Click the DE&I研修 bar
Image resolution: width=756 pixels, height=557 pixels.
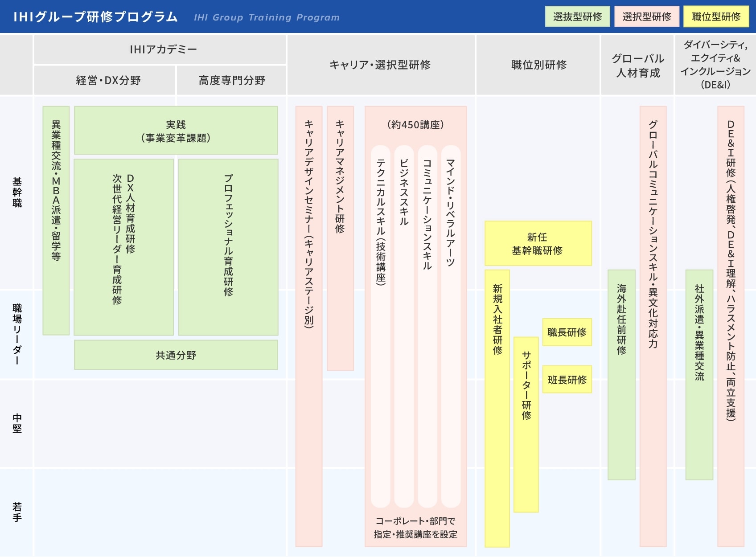coord(731,326)
